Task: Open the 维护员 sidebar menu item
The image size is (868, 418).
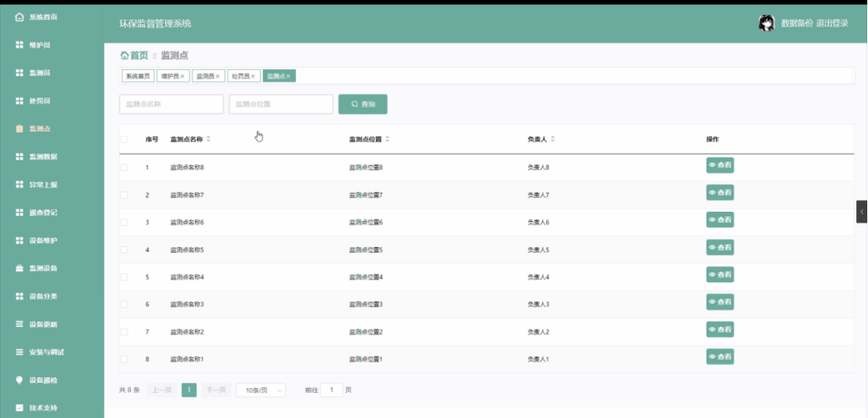Action: (33, 45)
